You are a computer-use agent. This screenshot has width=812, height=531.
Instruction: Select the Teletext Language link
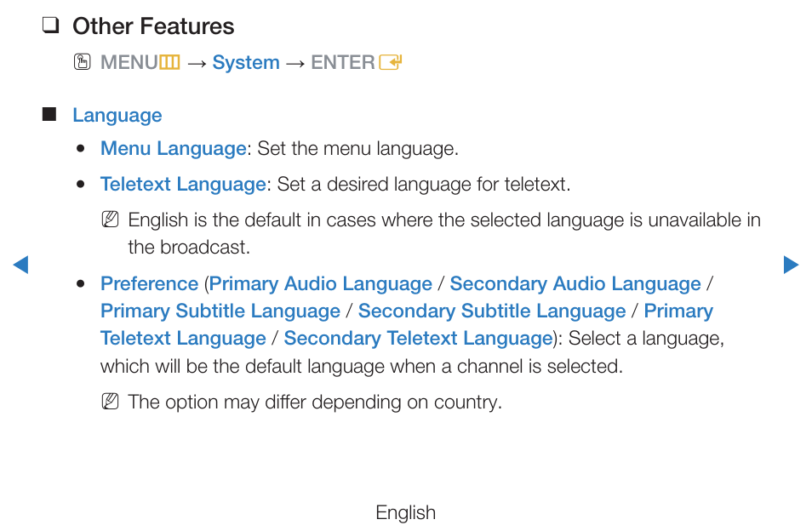[183, 185]
